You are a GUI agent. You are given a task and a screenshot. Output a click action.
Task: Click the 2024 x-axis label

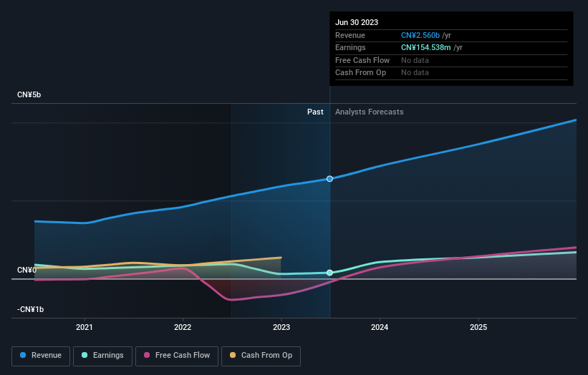pos(380,327)
